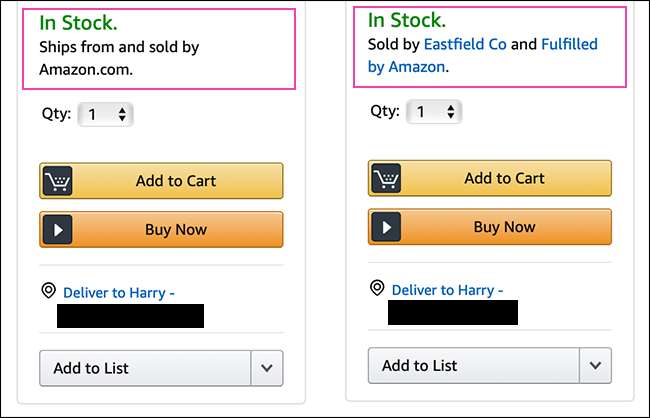Open the Qty dropdown in the Amazon.com-sold listing
This screenshot has width=650, height=418.
[x=105, y=115]
